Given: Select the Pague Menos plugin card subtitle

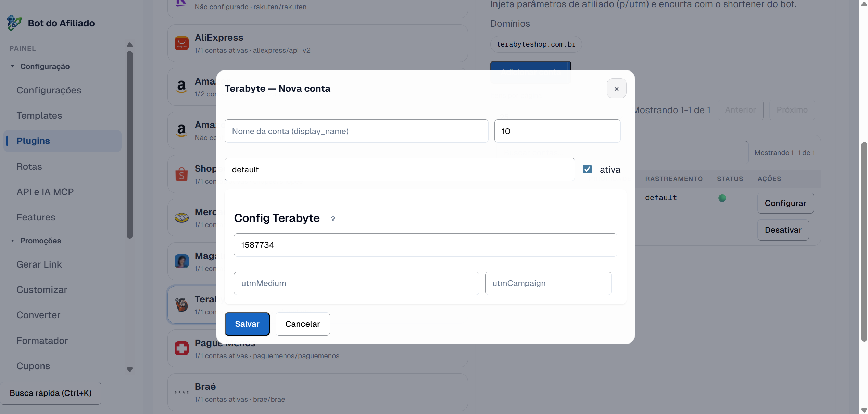Looking at the screenshot, I should (x=267, y=356).
